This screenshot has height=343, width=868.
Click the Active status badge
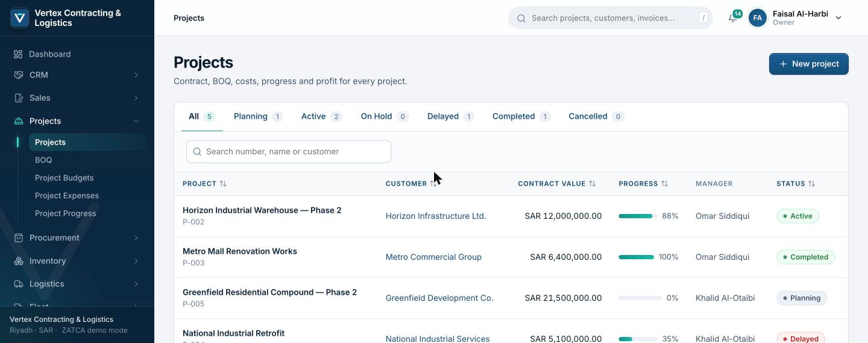pos(797,216)
